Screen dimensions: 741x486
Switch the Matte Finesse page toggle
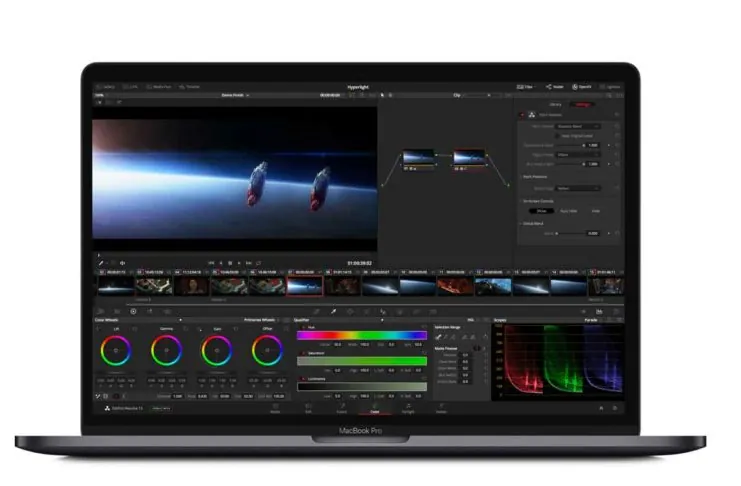coord(477,348)
